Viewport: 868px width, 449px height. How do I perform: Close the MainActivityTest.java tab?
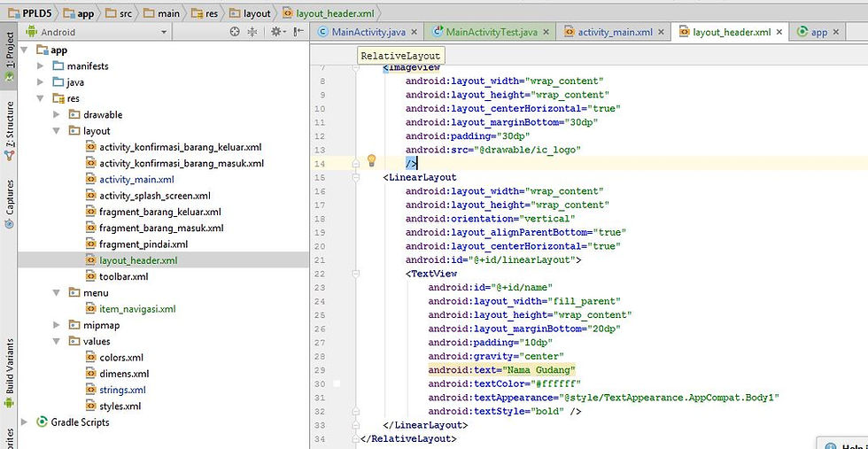coord(546,32)
